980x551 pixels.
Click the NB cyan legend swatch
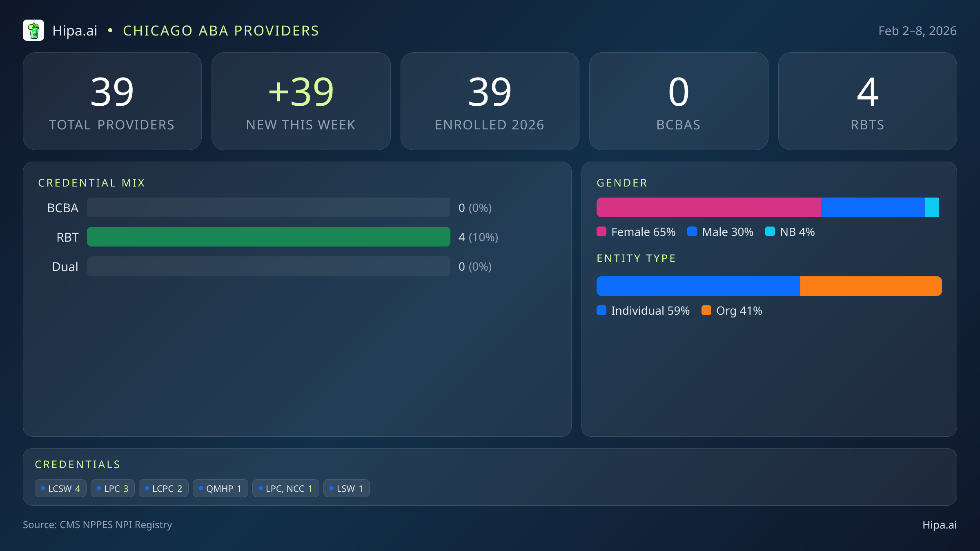click(770, 232)
